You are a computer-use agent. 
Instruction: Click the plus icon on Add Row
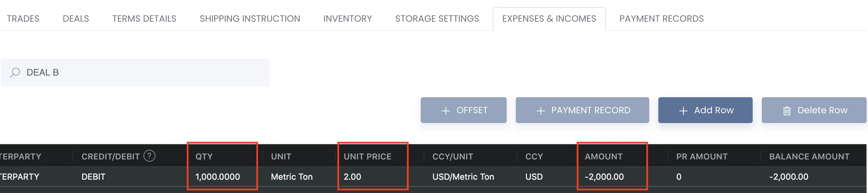pos(683,111)
